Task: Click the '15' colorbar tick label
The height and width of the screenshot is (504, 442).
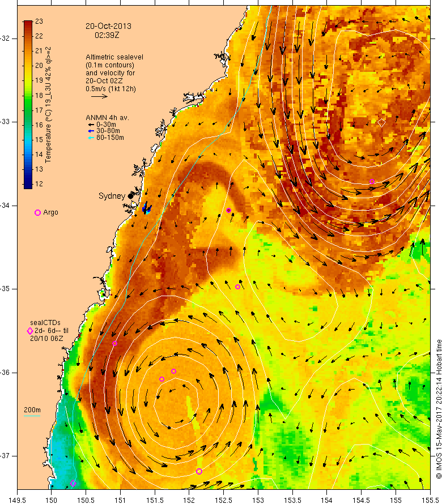Action: (39, 139)
